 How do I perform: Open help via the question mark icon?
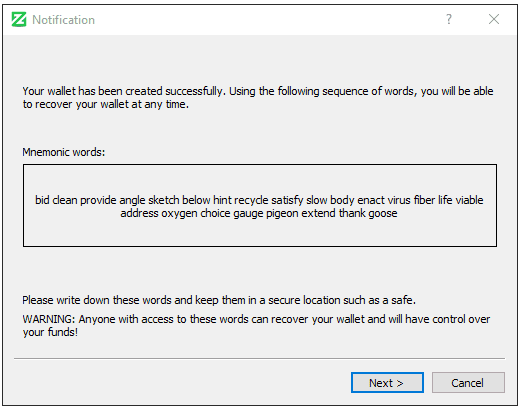pos(449,19)
